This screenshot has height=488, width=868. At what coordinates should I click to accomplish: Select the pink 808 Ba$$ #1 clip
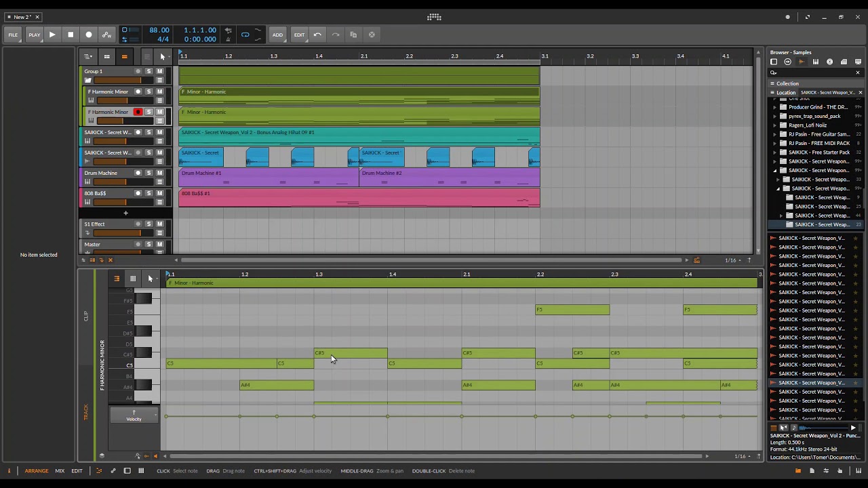pos(359,197)
